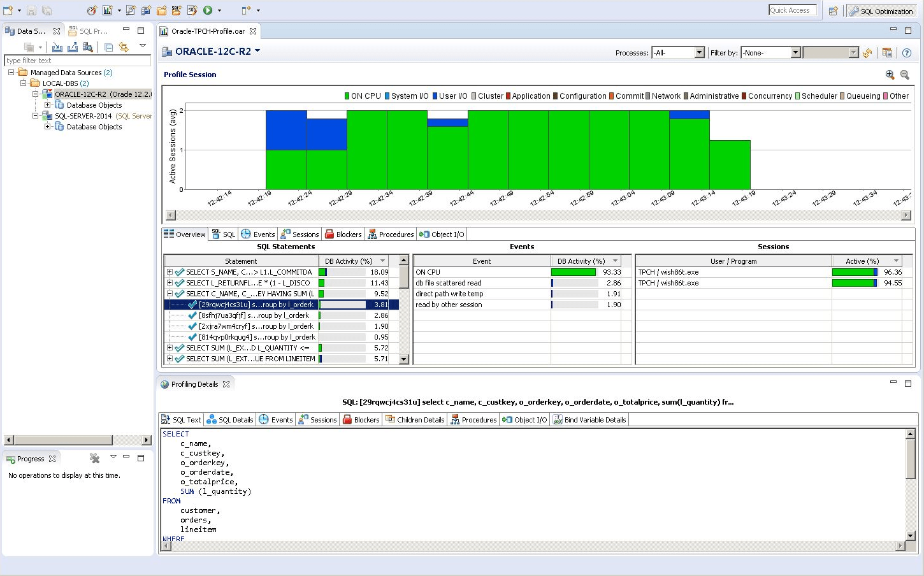Select the db file scattered read event
This screenshot has width=924, height=576.
coord(517,283)
